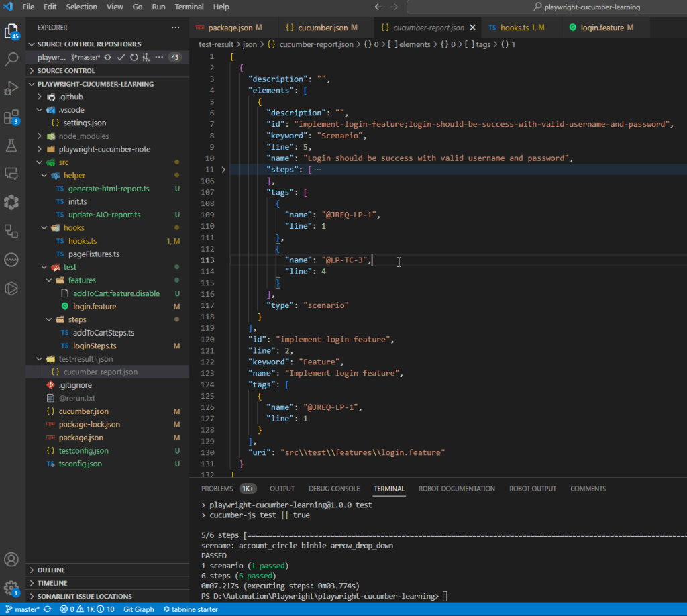
Task: Open Explorer views and more actions ellipsis
Action: coord(176,28)
